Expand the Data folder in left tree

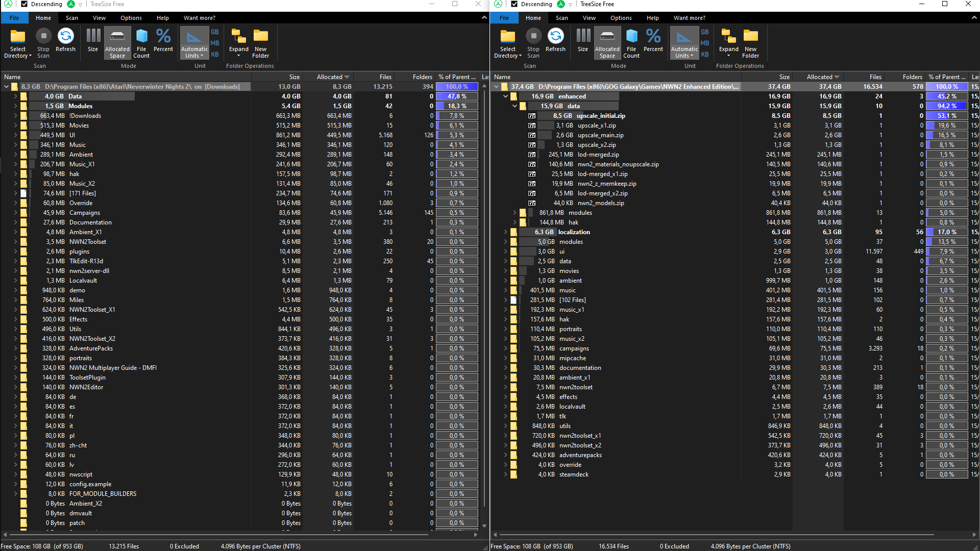click(15, 96)
